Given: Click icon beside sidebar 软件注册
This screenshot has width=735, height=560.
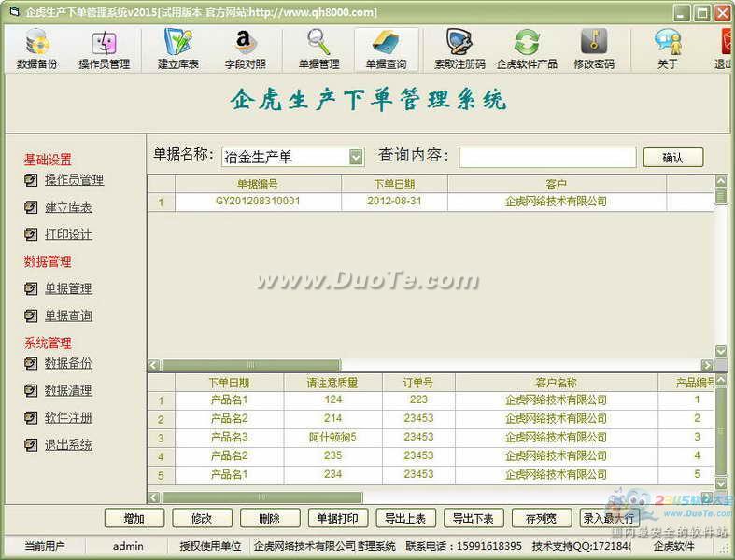Looking at the screenshot, I should coord(31,417).
